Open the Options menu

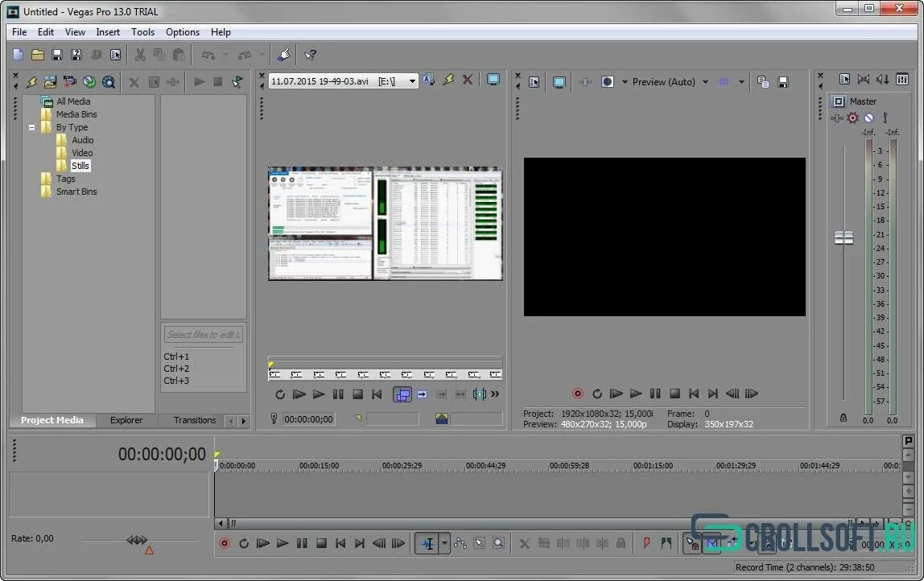[183, 32]
